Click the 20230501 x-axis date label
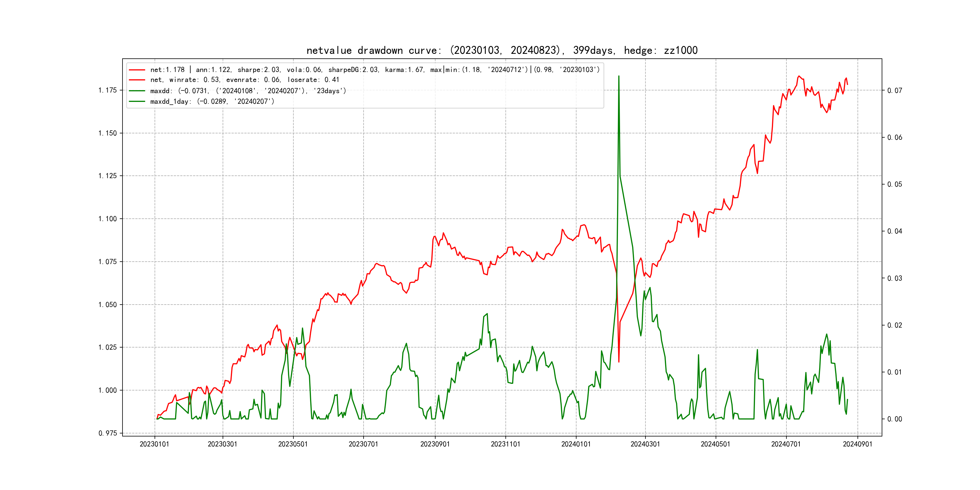980x490 pixels. (x=293, y=444)
